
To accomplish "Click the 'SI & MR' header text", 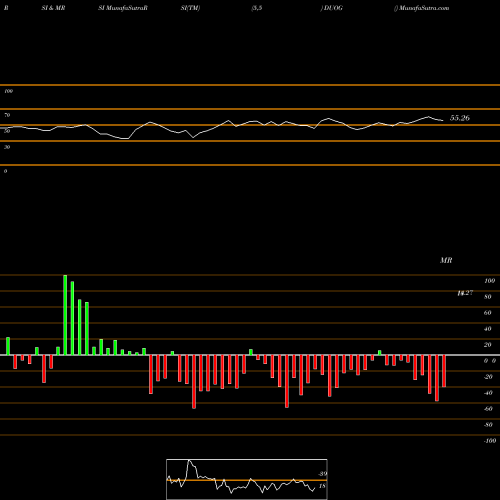I will 53,8.
